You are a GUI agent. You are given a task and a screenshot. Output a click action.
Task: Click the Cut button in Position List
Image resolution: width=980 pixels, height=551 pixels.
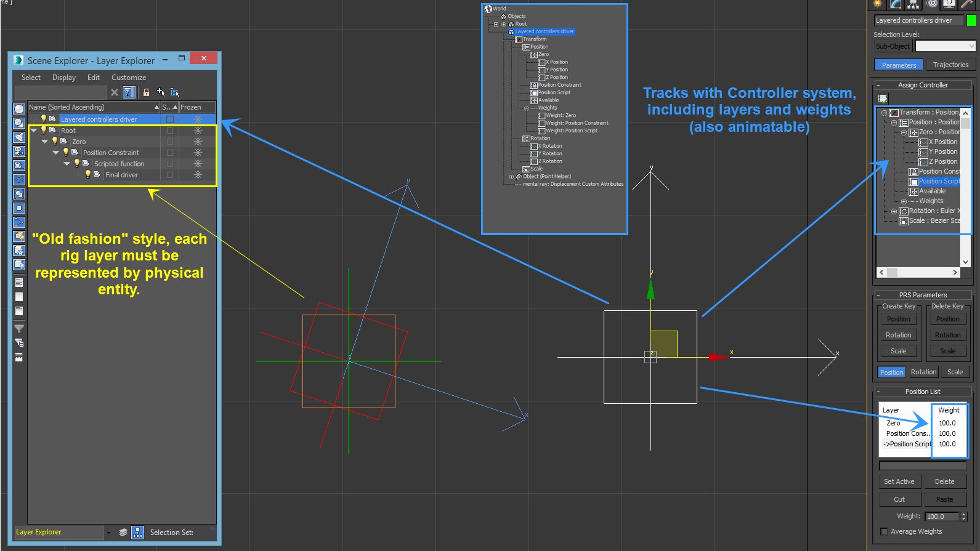(899, 499)
